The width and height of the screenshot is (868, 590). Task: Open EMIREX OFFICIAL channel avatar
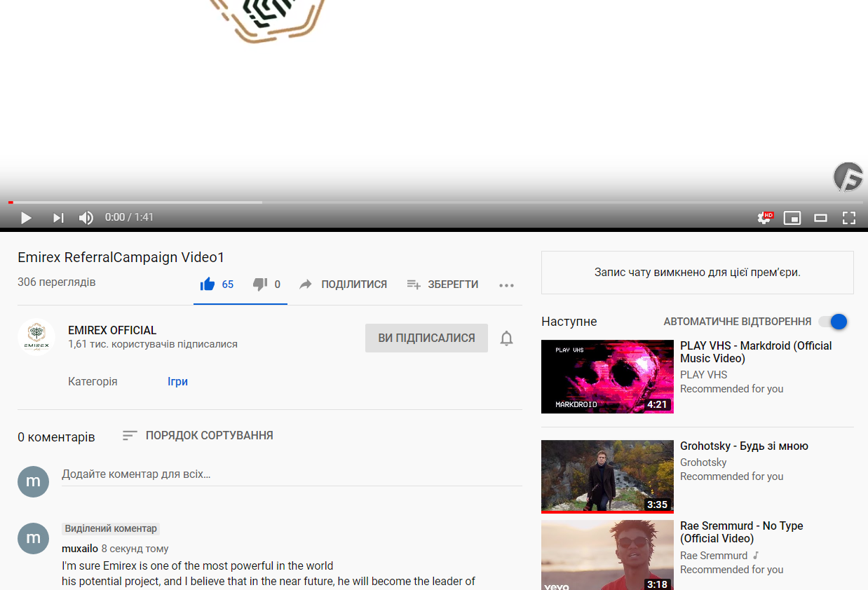pos(36,337)
